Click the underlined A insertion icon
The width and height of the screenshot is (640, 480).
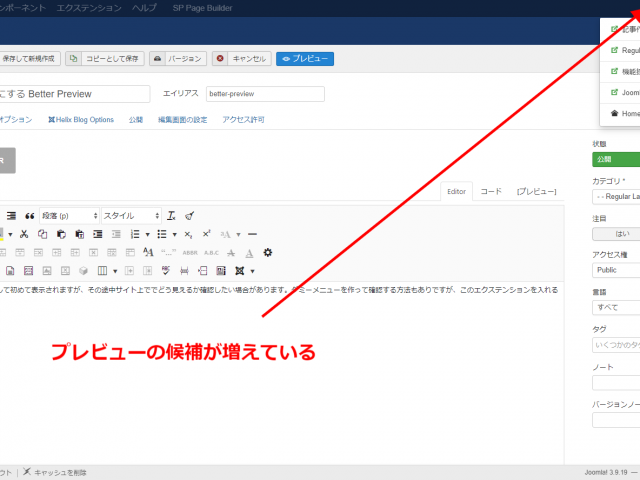(249, 253)
